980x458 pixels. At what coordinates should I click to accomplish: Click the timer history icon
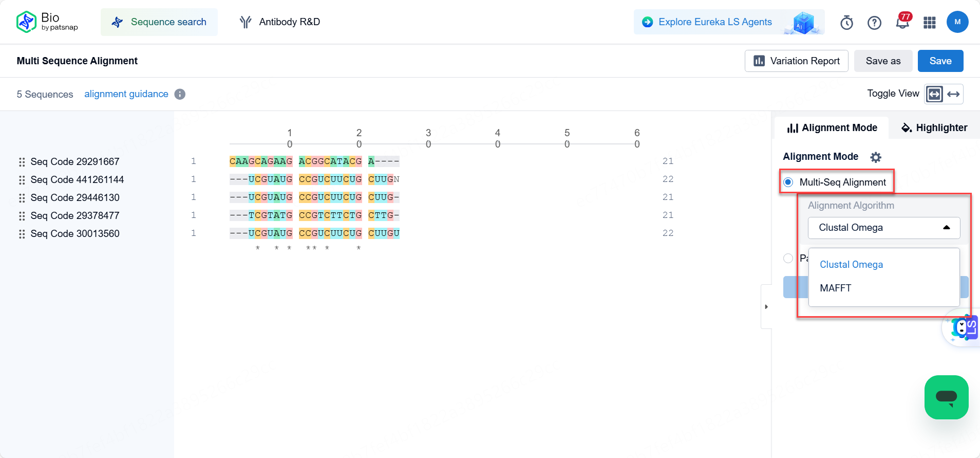846,23
